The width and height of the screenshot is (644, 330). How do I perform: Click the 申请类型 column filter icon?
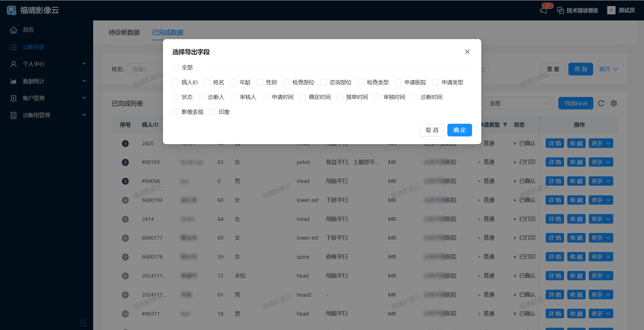point(505,125)
